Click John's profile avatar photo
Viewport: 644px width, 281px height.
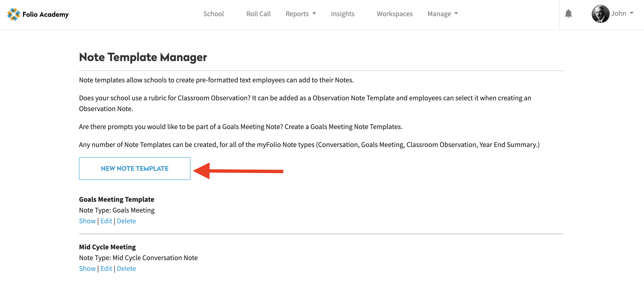(x=600, y=14)
